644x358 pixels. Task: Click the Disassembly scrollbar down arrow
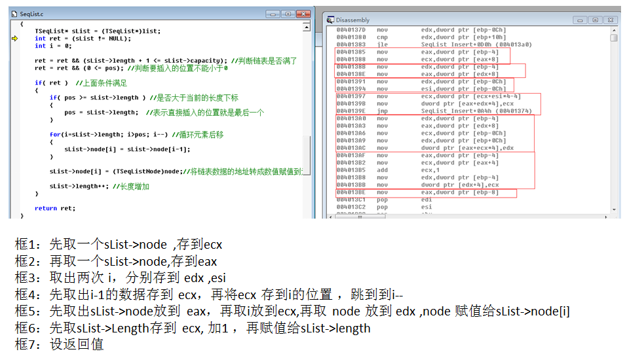(614, 209)
